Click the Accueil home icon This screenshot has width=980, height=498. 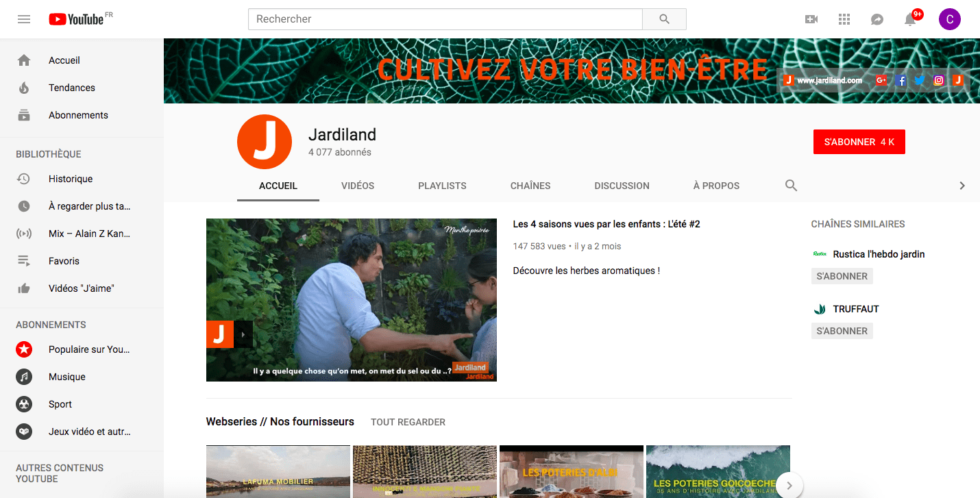(24, 60)
